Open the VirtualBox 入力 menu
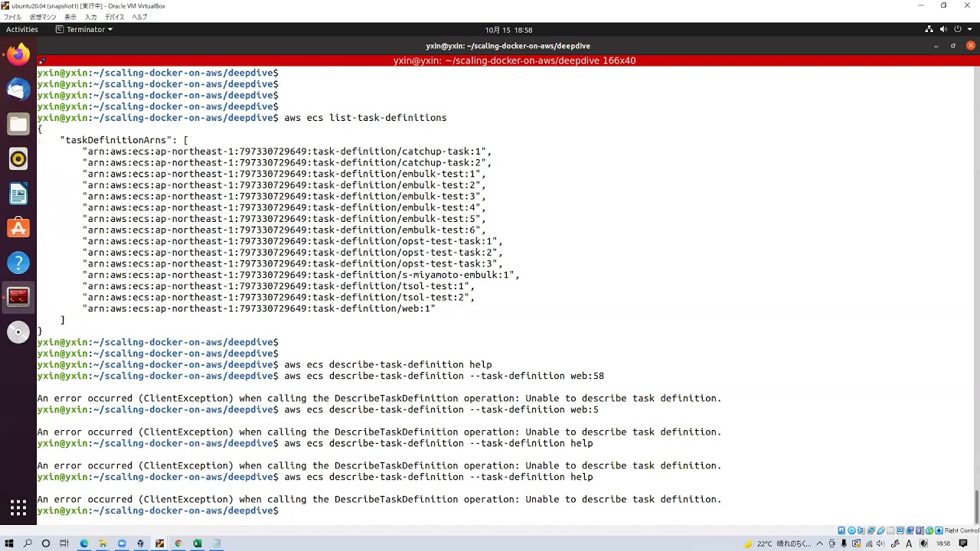 pos(91,17)
